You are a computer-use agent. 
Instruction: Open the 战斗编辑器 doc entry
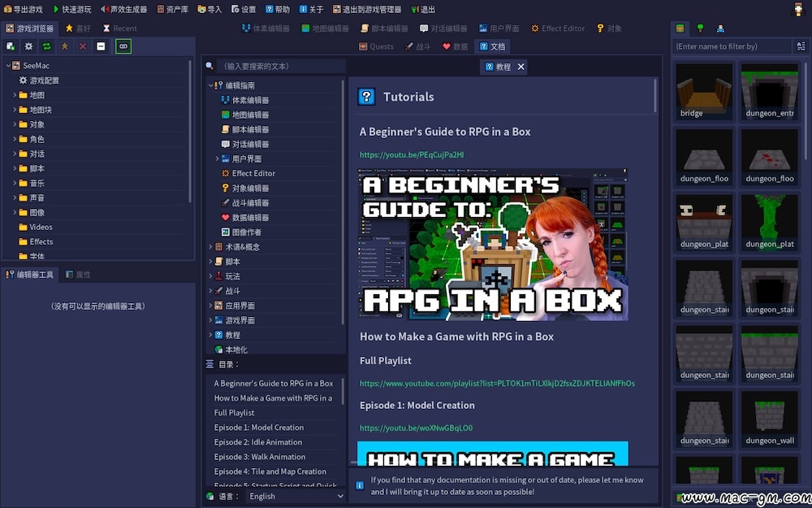coord(244,202)
